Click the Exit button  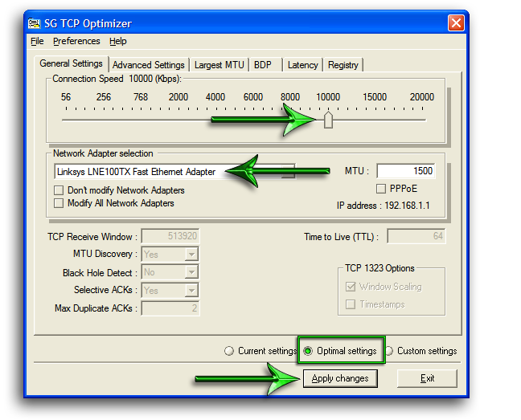(x=427, y=378)
